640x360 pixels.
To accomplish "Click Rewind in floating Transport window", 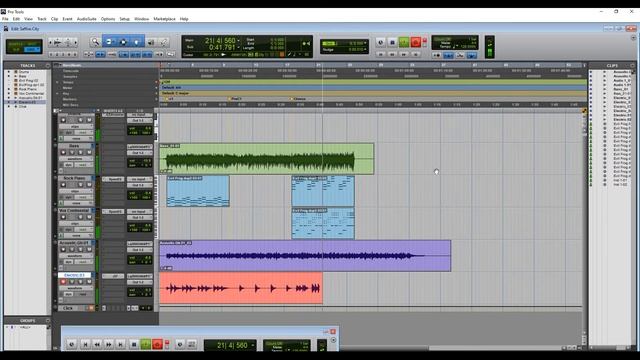I will [97, 344].
